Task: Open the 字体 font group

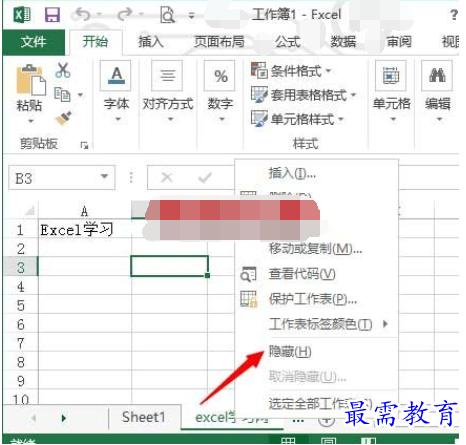Action: pos(116,76)
